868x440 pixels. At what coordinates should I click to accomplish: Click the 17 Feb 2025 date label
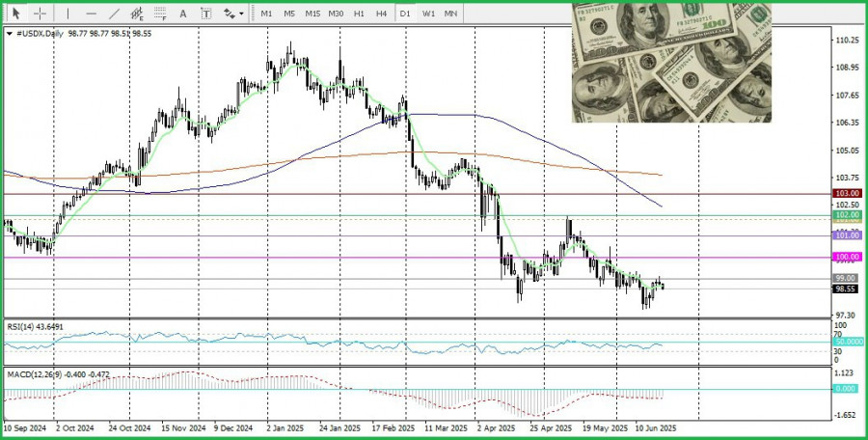click(393, 428)
